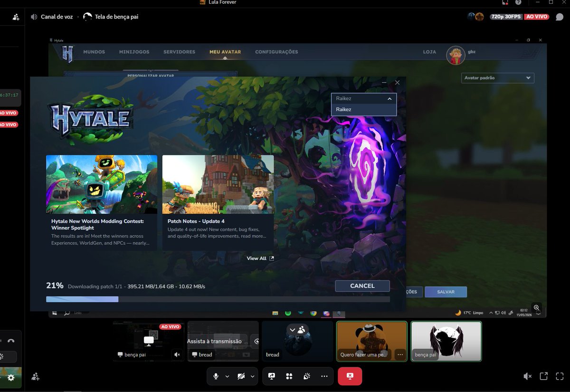The height and width of the screenshot is (392, 570).
Task: Cancel the patch download
Action: (362, 286)
